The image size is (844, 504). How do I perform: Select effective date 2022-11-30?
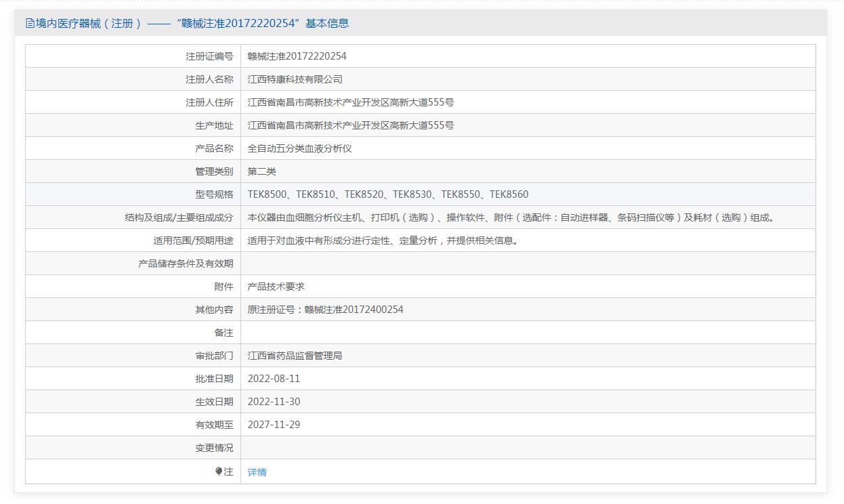[x=274, y=402]
